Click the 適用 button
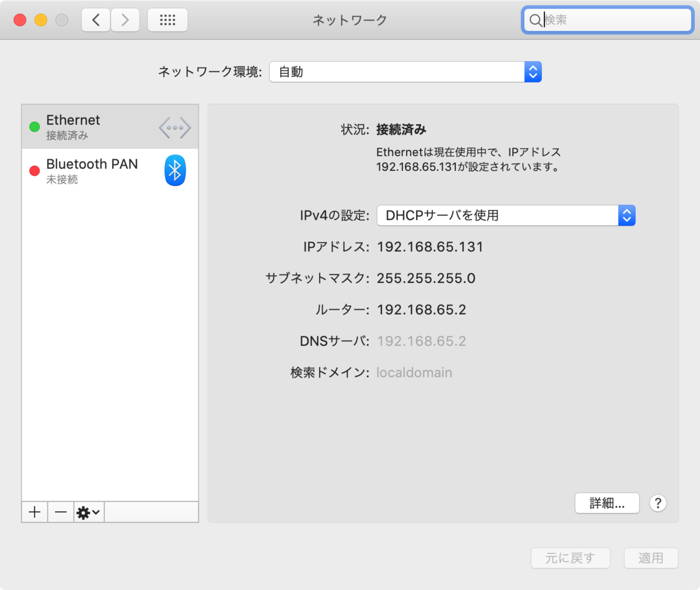700x590 pixels. pyautogui.click(x=651, y=558)
